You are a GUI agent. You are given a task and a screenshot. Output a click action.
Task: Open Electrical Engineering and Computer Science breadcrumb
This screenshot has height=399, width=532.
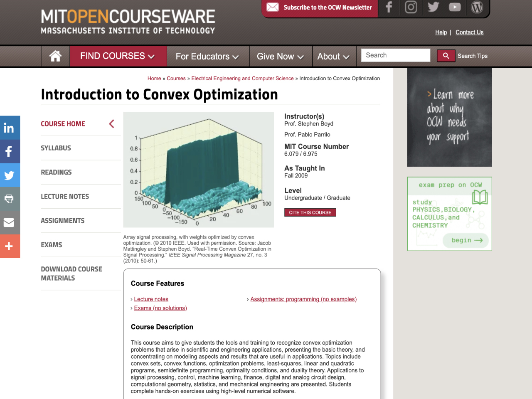pyautogui.click(x=242, y=79)
